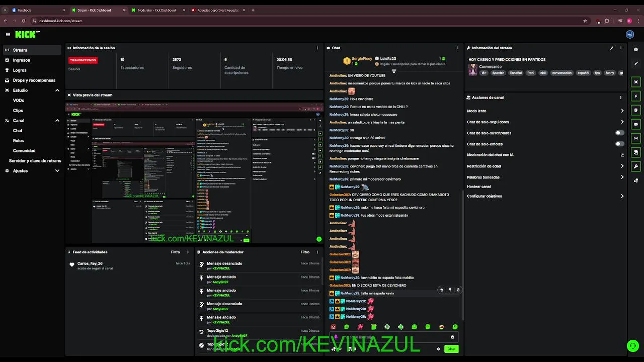Screen dimensions: 644x362
Task: Open the Chat panel three-dot menu
Action: point(457,48)
